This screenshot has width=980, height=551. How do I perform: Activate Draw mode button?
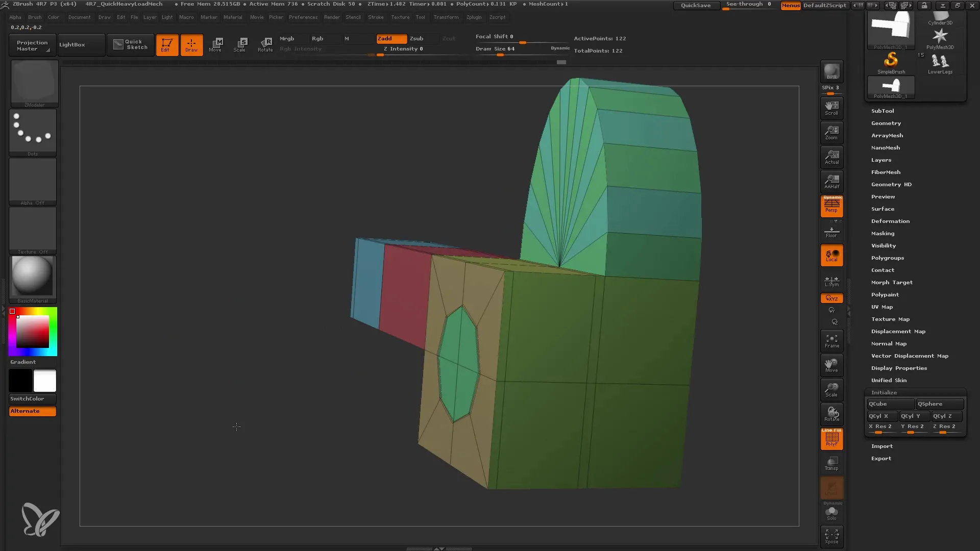191,45
